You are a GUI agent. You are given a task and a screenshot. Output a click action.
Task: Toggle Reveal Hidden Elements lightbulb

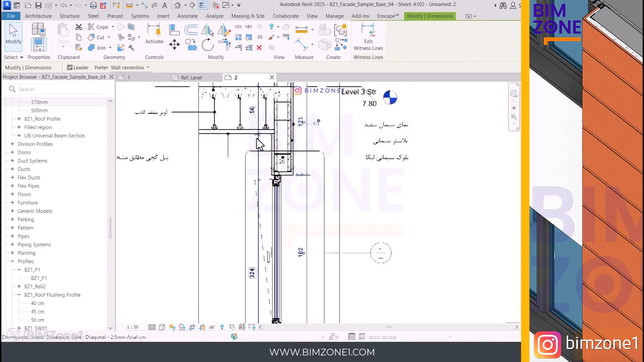(222, 327)
